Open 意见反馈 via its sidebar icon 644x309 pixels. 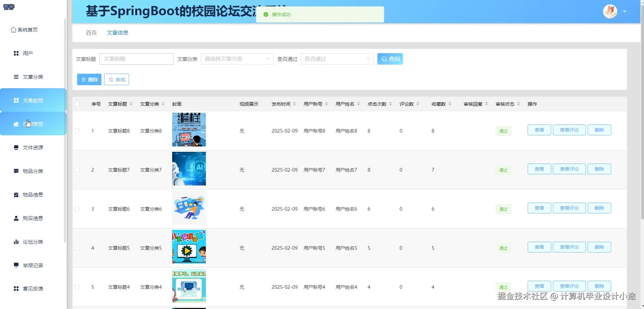(x=16, y=288)
